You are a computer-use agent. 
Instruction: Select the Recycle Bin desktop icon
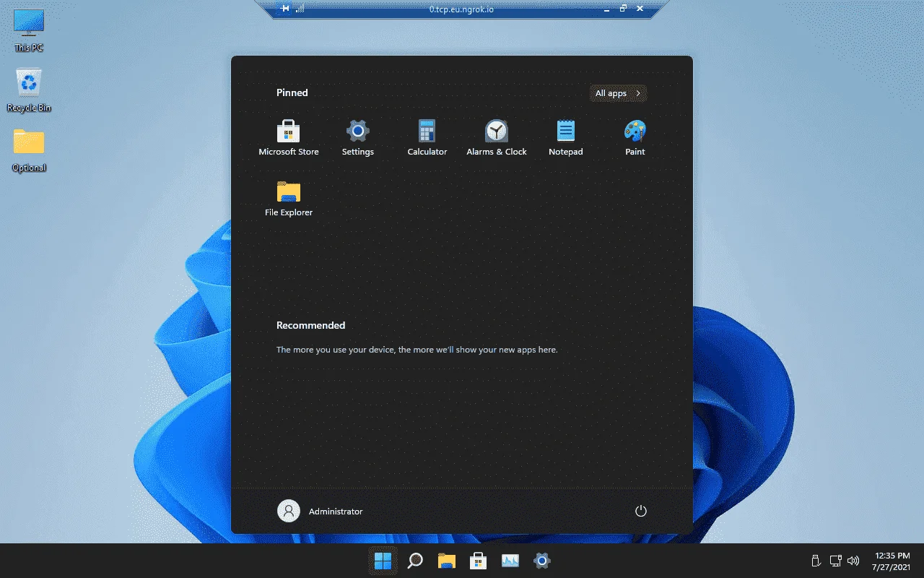(x=29, y=91)
